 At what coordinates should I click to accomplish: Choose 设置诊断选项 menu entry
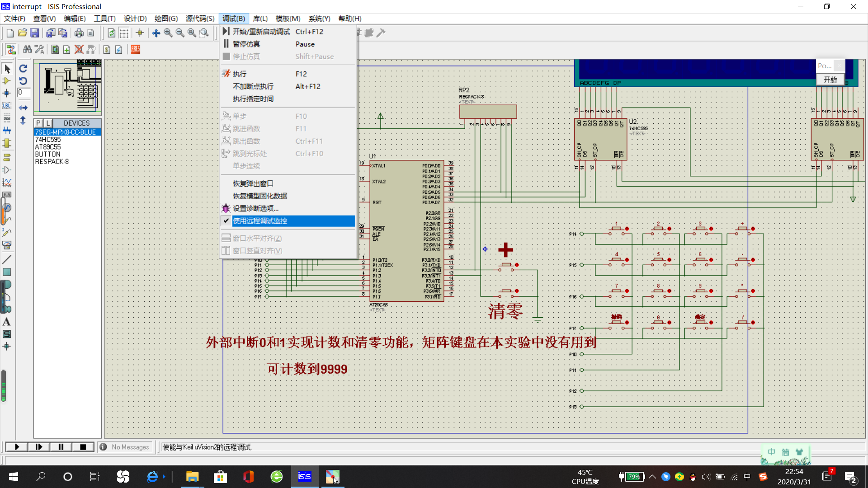pos(288,208)
